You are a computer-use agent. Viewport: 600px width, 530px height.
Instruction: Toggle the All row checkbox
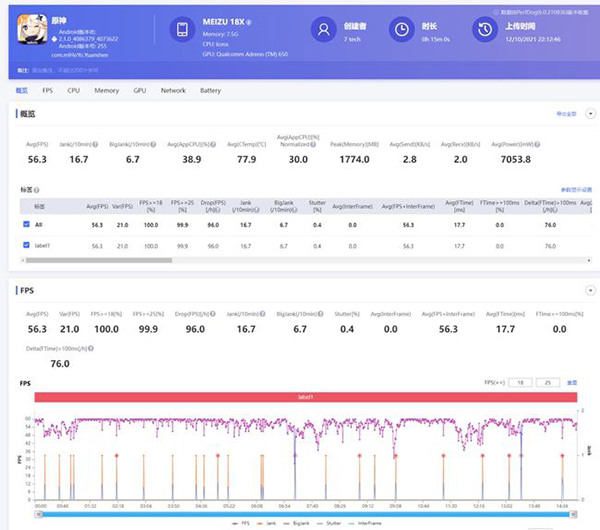point(26,225)
